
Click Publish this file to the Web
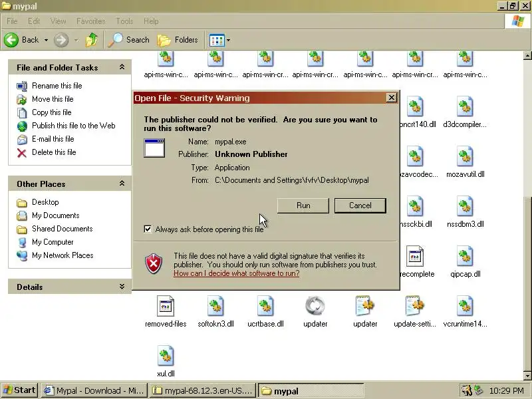click(x=74, y=126)
